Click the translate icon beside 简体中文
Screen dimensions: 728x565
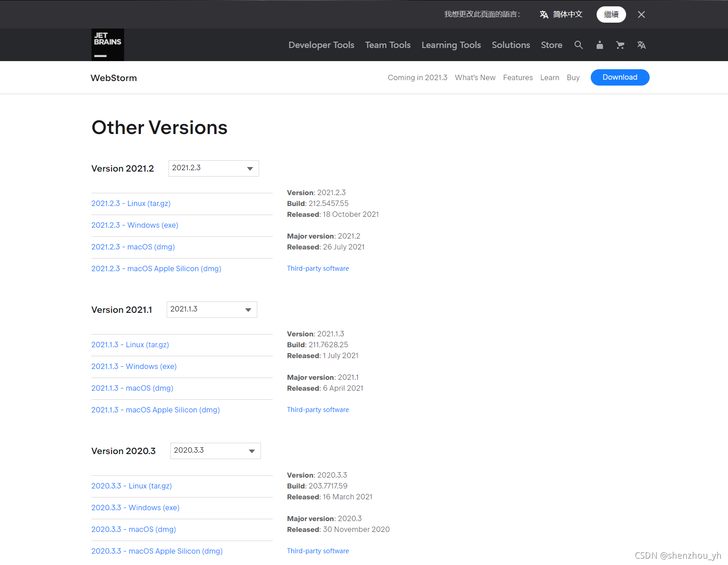point(544,14)
